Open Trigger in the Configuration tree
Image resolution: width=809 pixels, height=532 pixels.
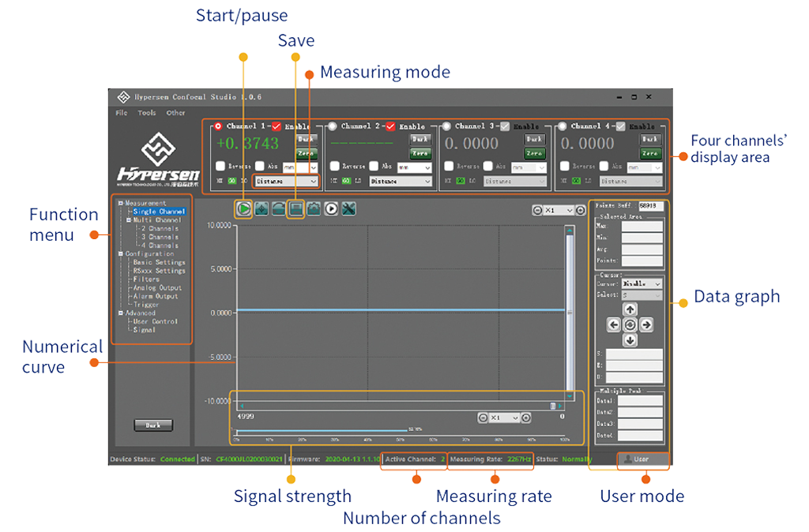click(x=146, y=305)
